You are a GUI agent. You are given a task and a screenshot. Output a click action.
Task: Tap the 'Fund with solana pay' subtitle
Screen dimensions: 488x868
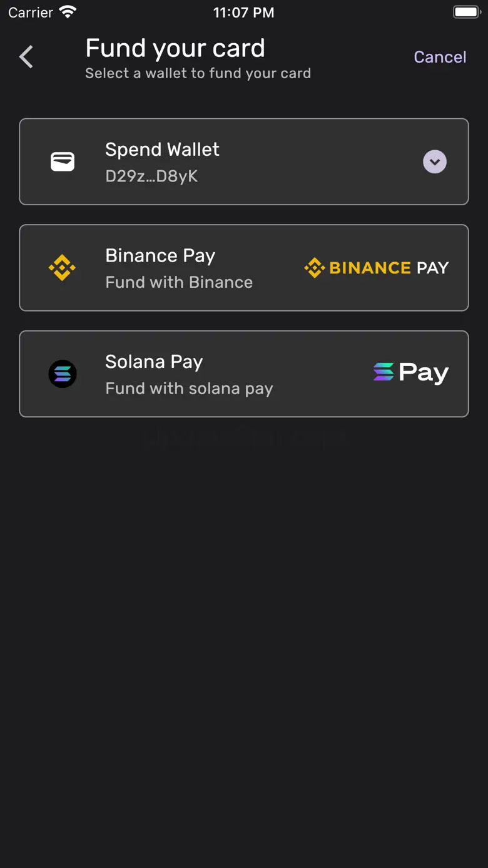(189, 389)
